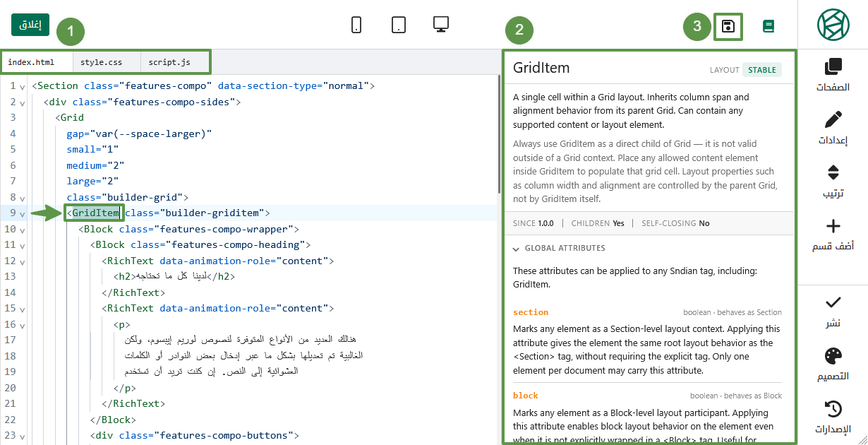Toggle fold arrow on line 8

[23, 198]
